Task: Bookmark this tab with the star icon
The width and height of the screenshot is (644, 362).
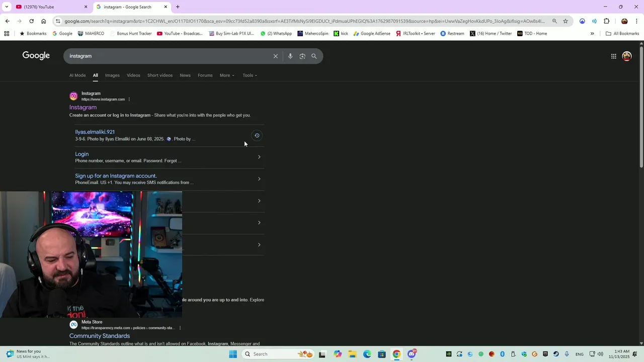Action: pyautogui.click(x=566, y=21)
